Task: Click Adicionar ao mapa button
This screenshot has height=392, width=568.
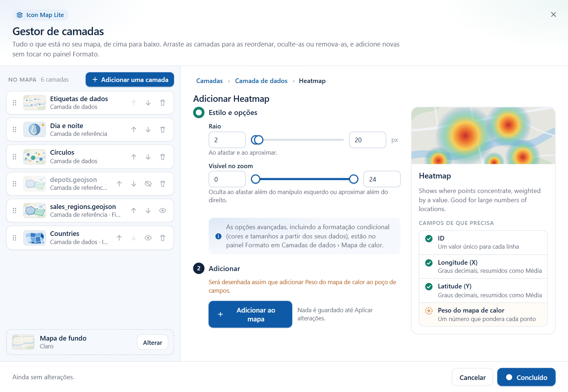Action: click(x=250, y=314)
